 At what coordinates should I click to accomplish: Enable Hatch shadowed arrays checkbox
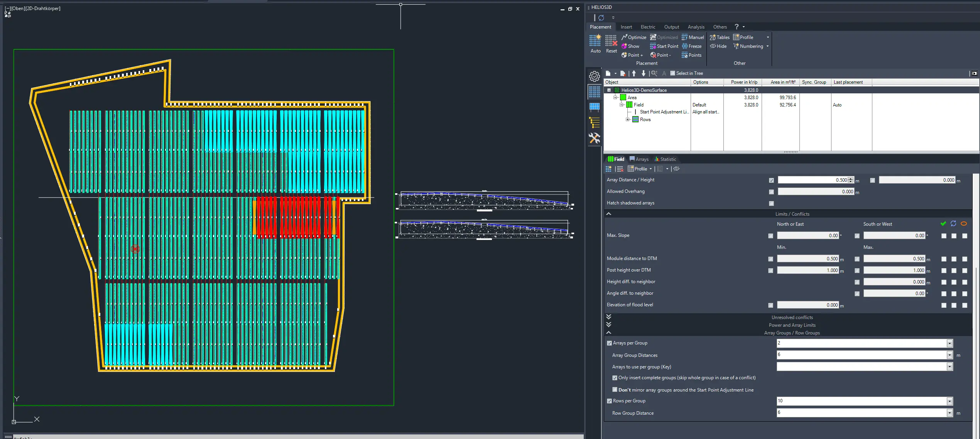(x=771, y=203)
